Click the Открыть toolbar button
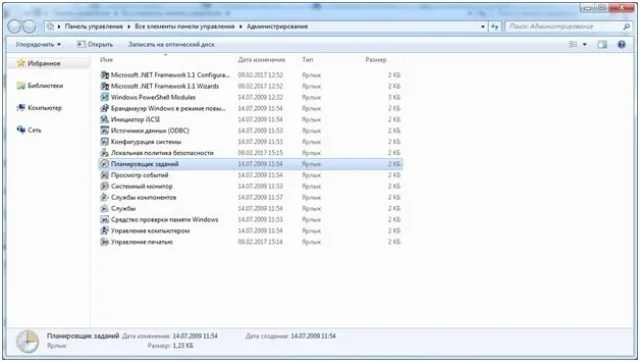 [x=95, y=44]
